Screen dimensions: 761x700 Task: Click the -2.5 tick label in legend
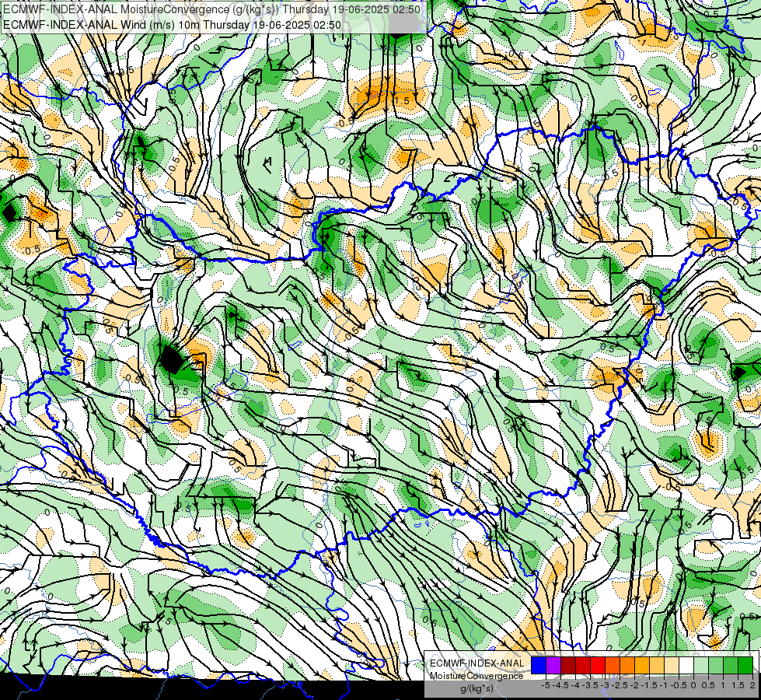(620, 685)
